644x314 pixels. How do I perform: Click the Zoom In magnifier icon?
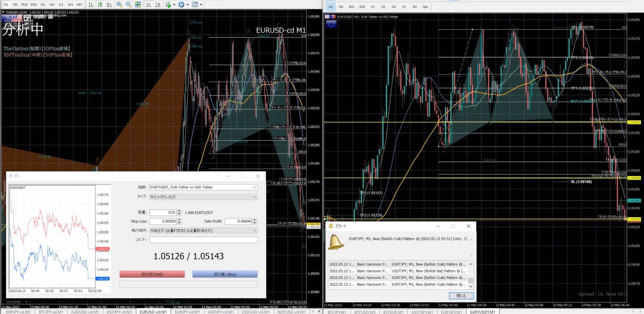120,4
